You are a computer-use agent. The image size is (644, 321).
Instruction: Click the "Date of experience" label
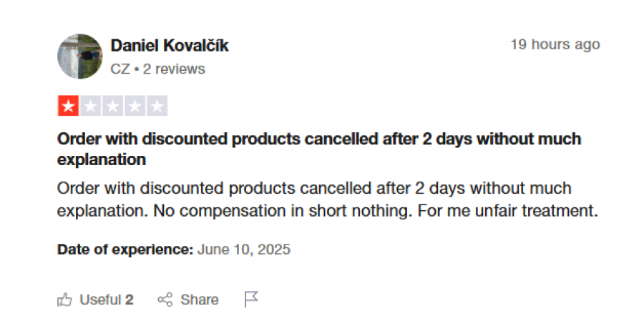pyautogui.click(x=125, y=250)
